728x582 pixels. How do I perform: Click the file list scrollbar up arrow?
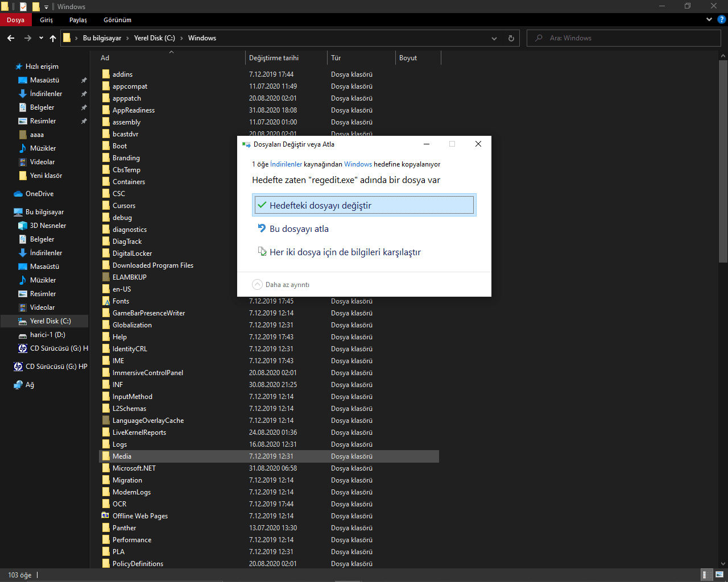(x=723, y=56)
